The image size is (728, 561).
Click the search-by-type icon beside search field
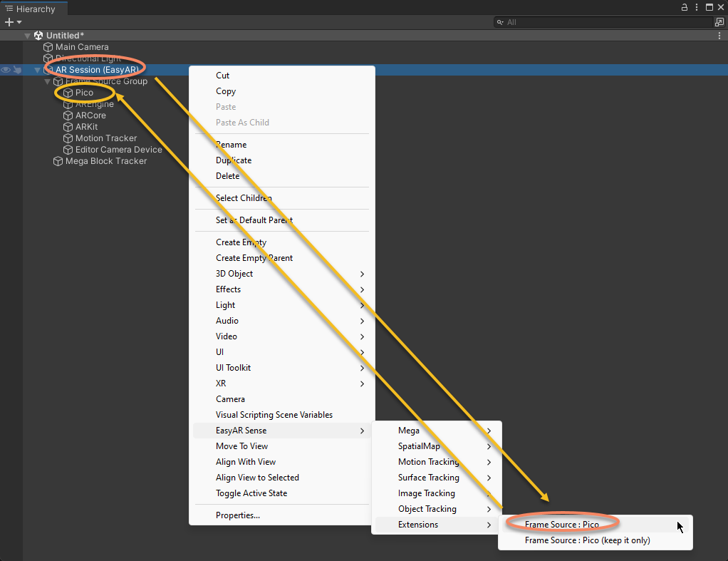[x=719, y=22]
